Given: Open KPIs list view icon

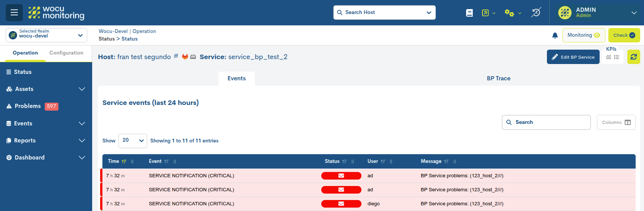Looking at the screenshot, I should click(617, 57).
